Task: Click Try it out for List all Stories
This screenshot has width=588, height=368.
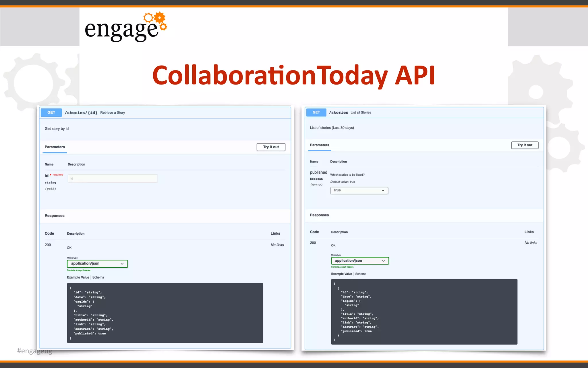Action: 525,145
